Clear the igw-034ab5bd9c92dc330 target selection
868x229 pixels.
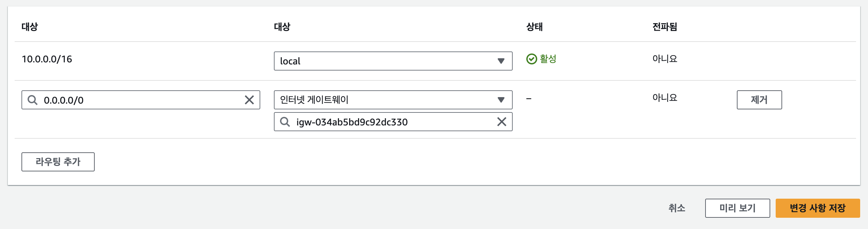point(501,122)
